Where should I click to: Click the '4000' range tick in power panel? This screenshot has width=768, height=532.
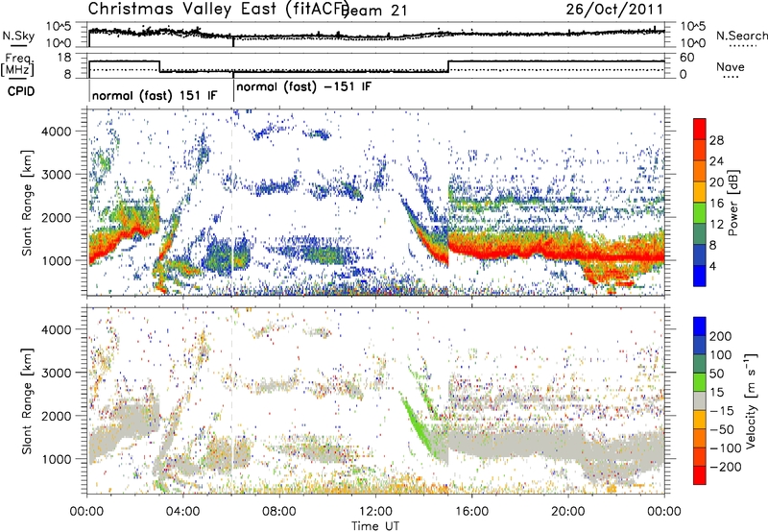pos(56,132)
